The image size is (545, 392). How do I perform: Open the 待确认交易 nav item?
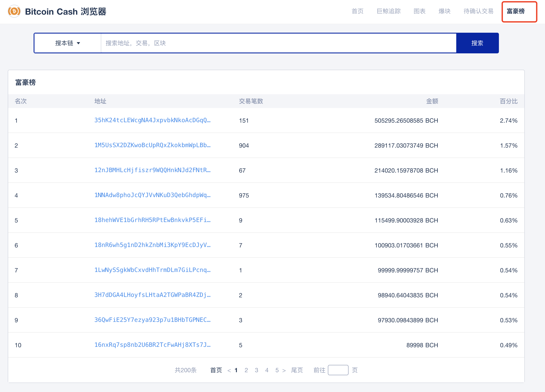(x=478, y=11)
